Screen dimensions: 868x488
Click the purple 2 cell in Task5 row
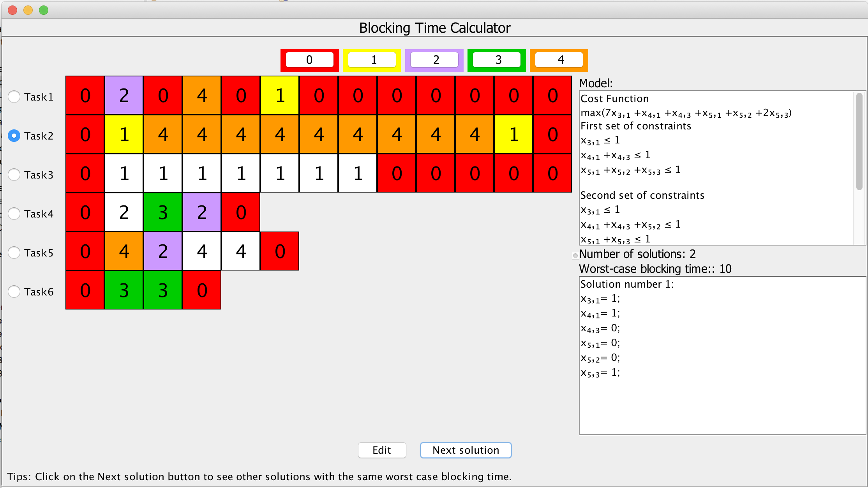pyautogui.click(x=163, y=251)
